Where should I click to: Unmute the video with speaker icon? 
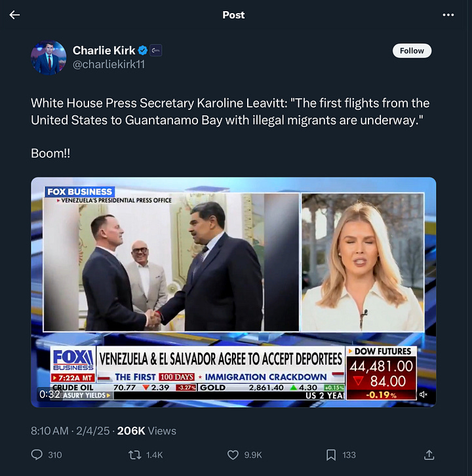[x=423, y=394]
